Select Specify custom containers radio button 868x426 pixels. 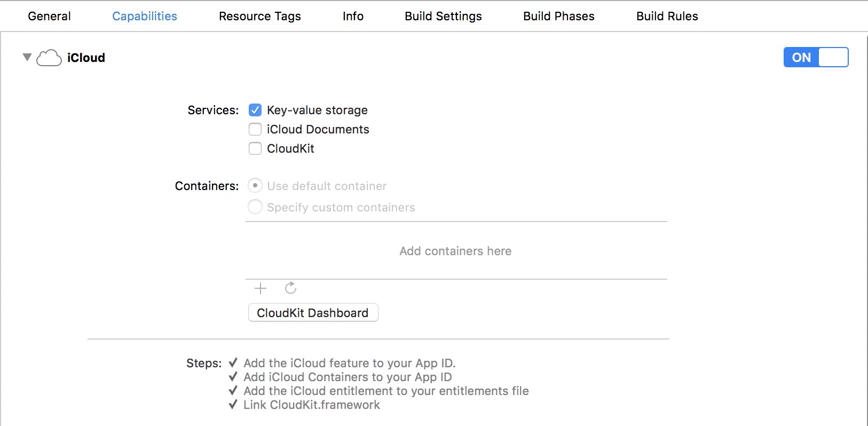[255, 207]
